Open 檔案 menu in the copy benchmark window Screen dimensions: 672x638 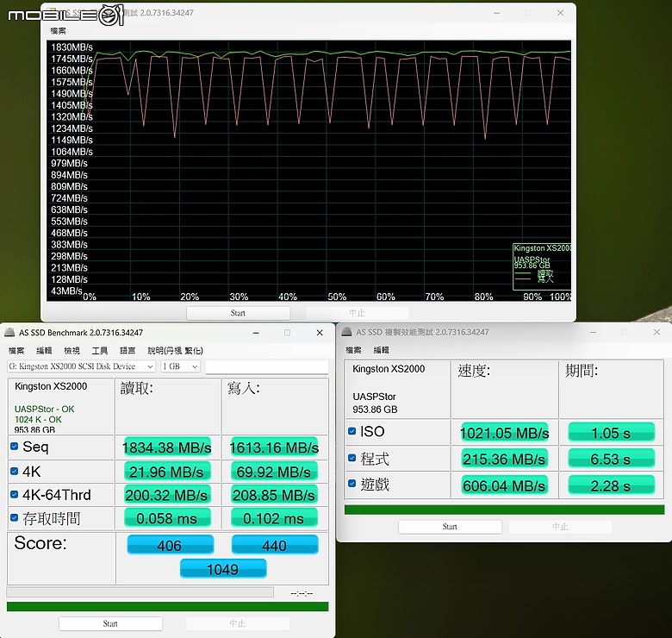[x=353, y=350]
